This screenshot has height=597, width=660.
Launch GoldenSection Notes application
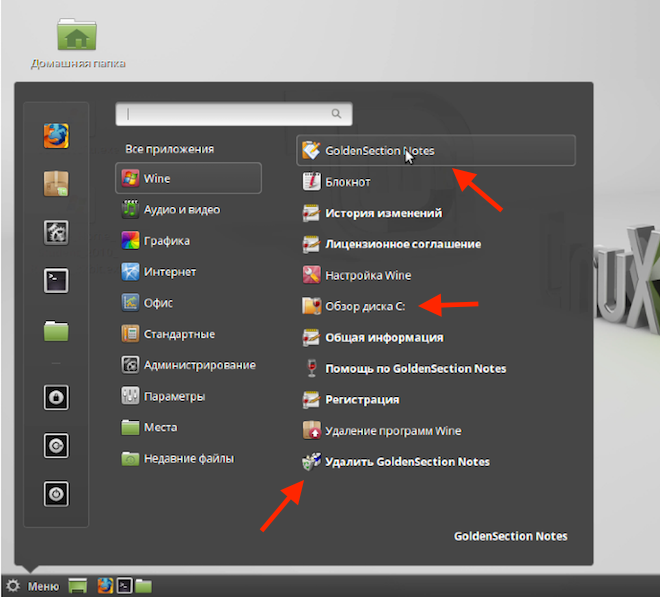click(436, 150)
